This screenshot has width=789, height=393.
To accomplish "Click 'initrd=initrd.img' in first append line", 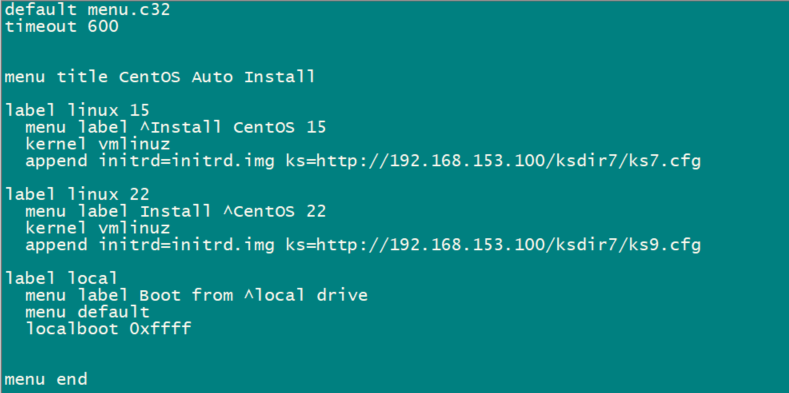I will (x=186, y=161).
